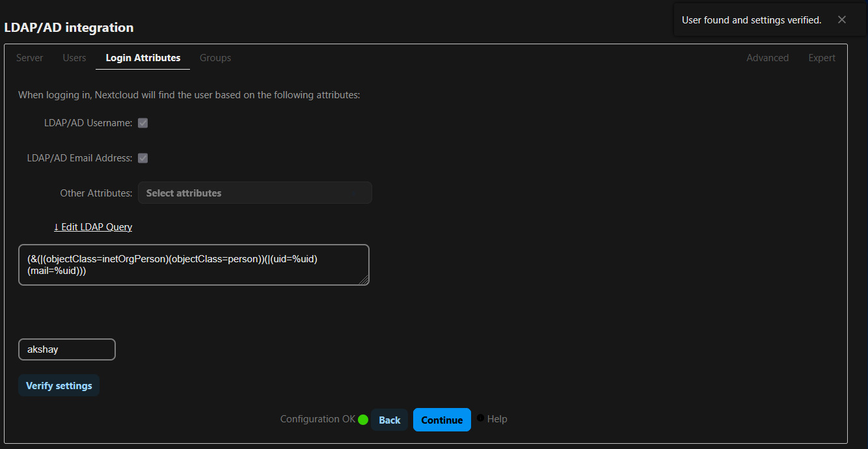Screen dimensions: 868x449
Task: Collapse the Edit LDAP Query link
Action: [x=93, y=227]
